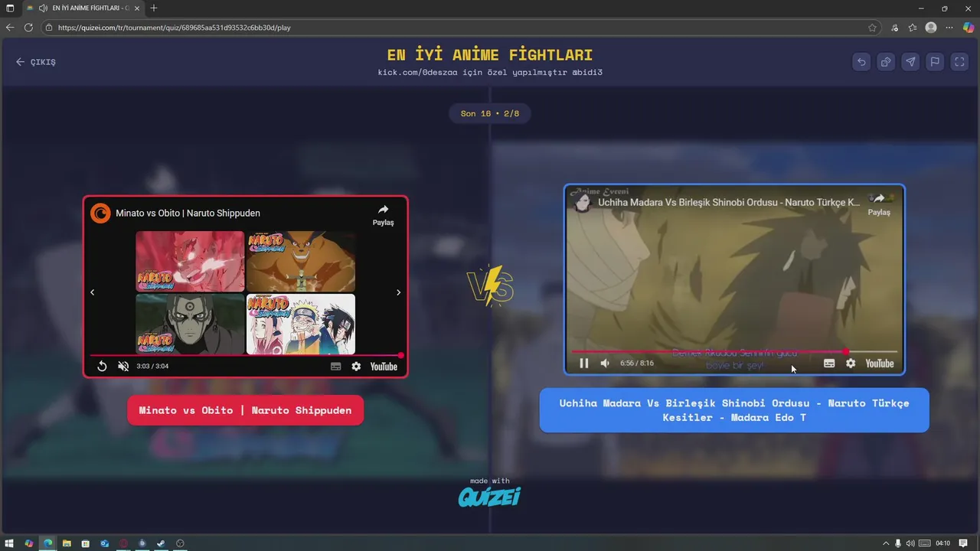Open Quizei logo at bottom
Screen dimensions: 980x551
[490, 497]
